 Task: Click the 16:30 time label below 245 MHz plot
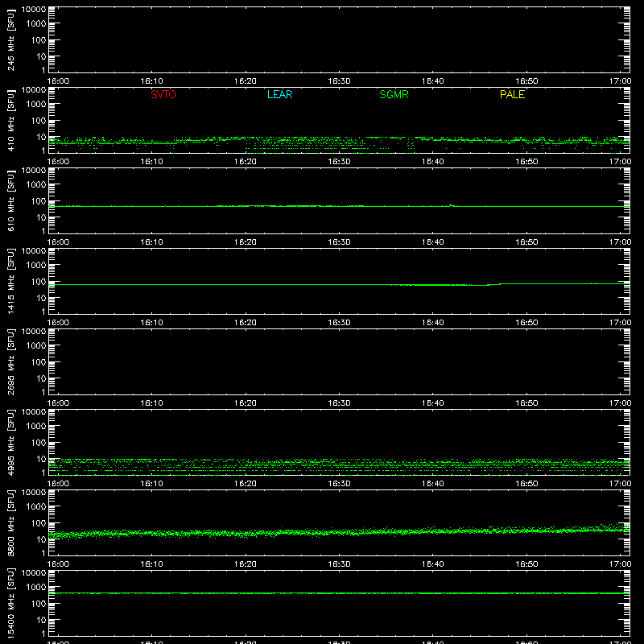tap(339, 81)
